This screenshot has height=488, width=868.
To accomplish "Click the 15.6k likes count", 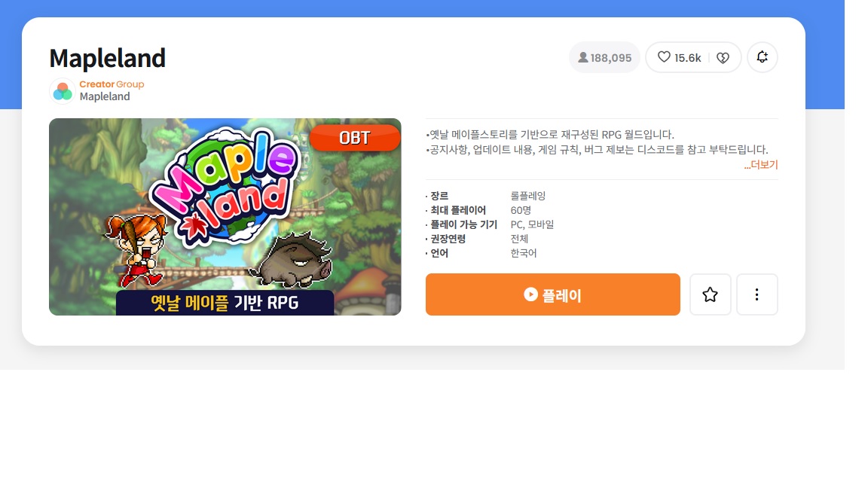I will 687,58.
